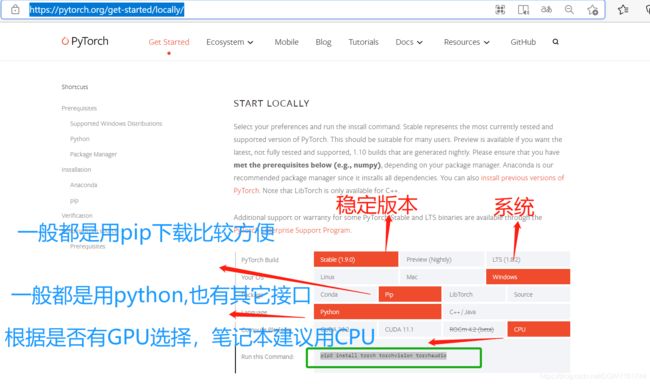Click the PyTorch Build row label
The width and height of the screenshot is (650, 384).
click(260, 260)
